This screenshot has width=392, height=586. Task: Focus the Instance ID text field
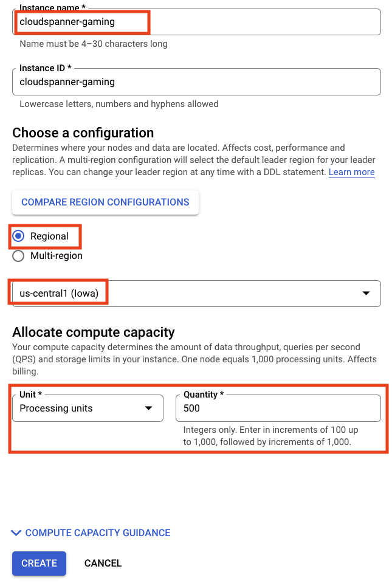click(196, 82)
